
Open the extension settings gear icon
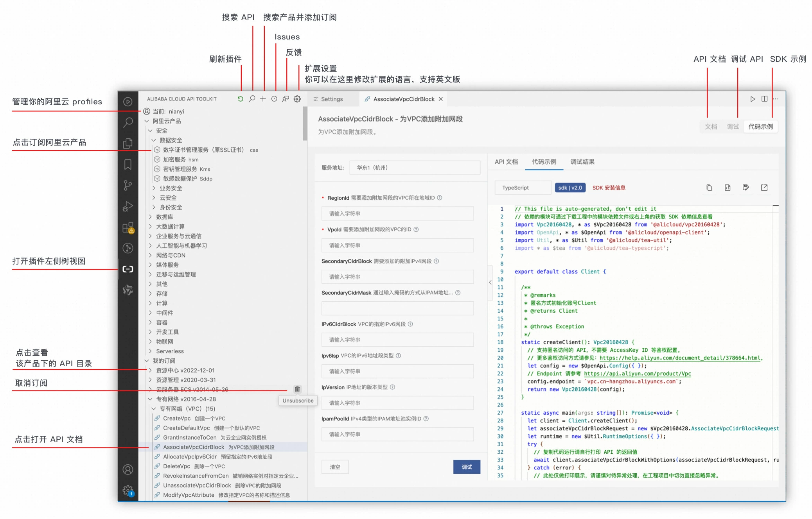click(297, 99)
